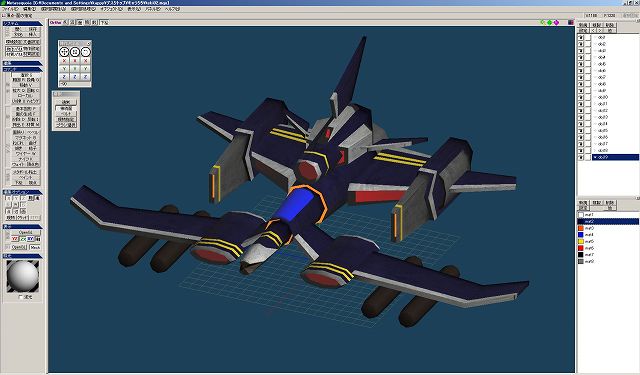This screenshot has width=640, height=375.
Task: Open the オブジェクト menu
Action: [x=112, y=9]
